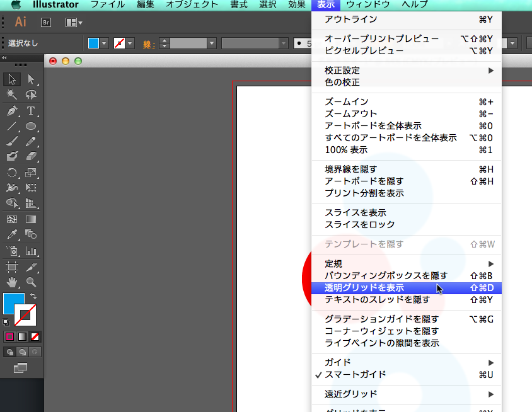
Task: Select the Type tool
Action: [x=30, y=110]
